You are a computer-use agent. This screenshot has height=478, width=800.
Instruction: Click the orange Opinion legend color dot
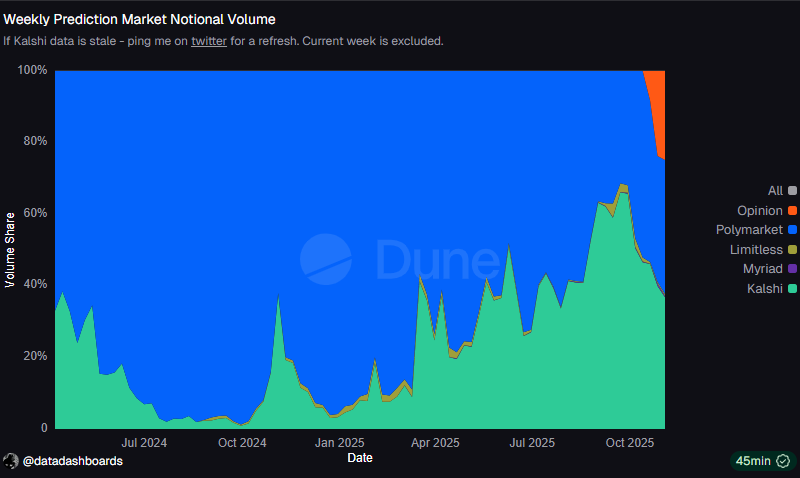[792, 210]
